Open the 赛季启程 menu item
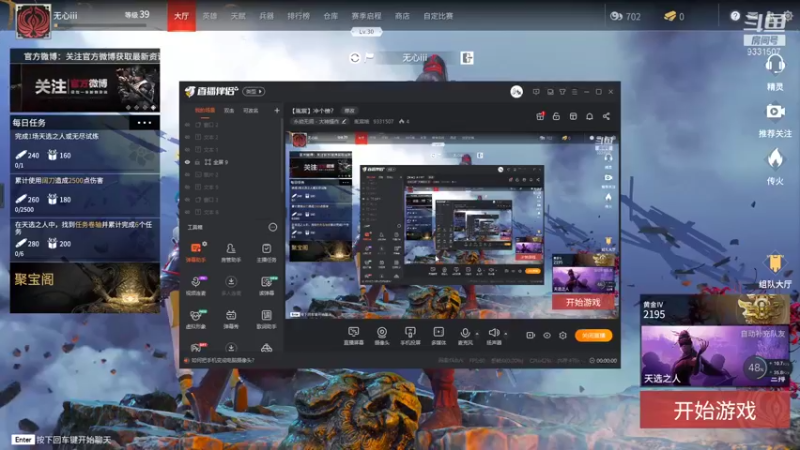Viewport: 800px width, 450px height. (366, 16)
